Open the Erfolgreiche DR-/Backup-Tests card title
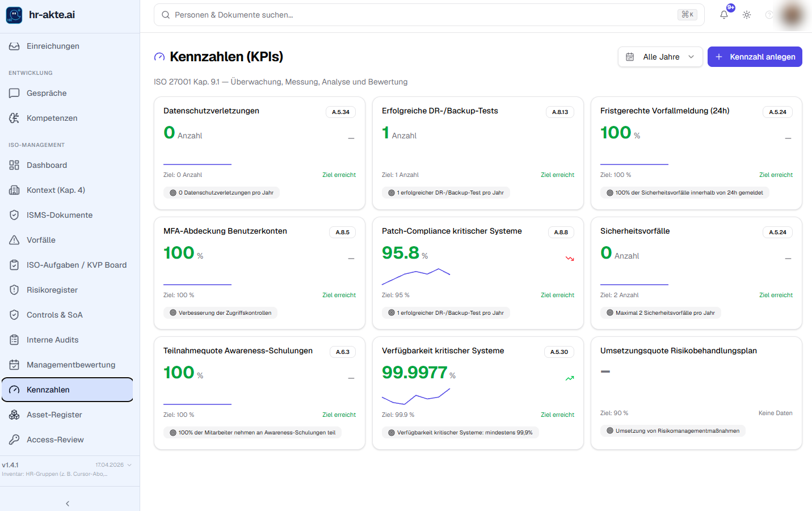 (x=440, y=111)
